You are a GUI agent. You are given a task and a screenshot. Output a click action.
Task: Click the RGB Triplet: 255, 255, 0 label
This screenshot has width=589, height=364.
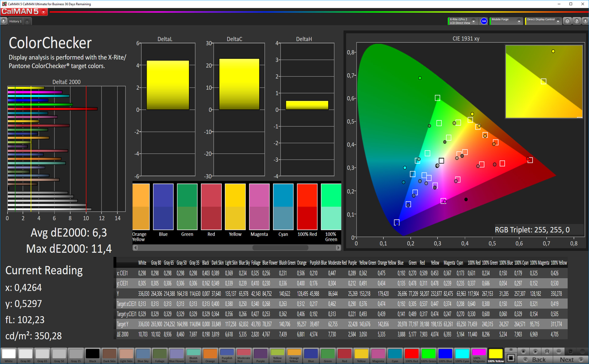[x=532, y=230]
